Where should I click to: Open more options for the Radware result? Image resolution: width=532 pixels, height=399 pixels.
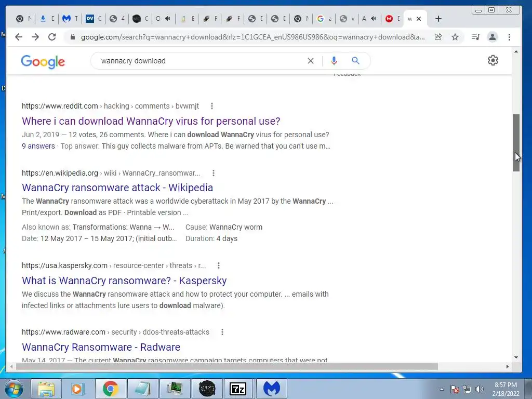click(x=222, y=332)
